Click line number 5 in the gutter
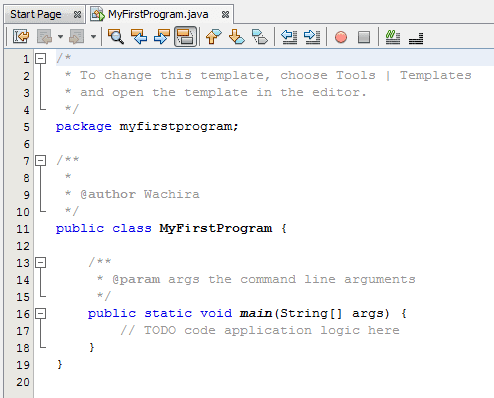Image resolution: width=494 pixels, height=398 pixels. tap(26, 127)
